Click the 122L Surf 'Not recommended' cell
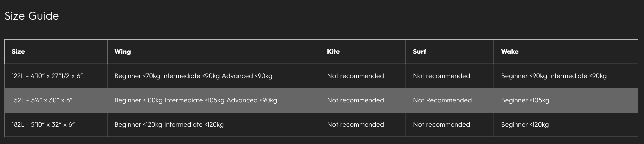 coord(441,76)
